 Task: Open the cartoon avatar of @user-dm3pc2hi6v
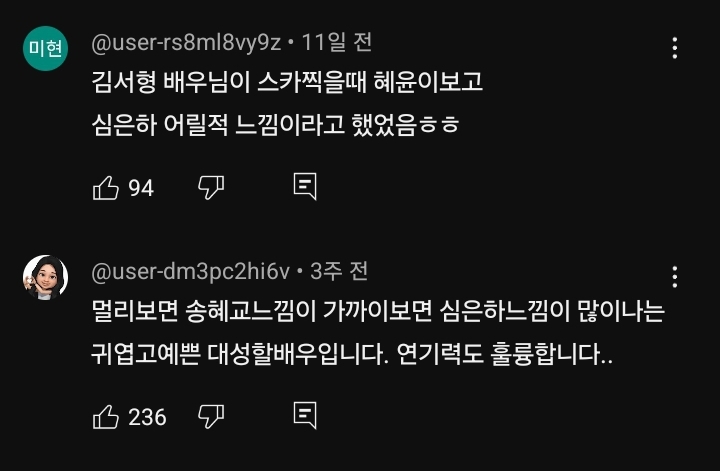coord(45,277)
